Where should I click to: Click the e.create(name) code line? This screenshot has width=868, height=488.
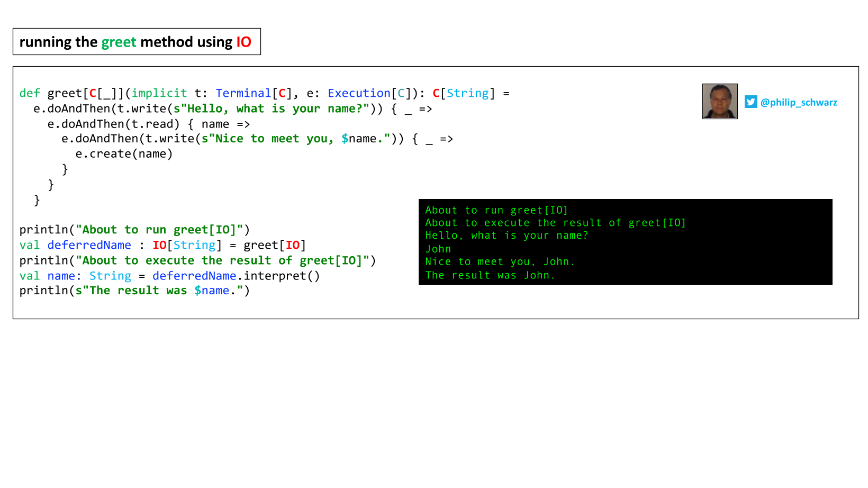124,154
